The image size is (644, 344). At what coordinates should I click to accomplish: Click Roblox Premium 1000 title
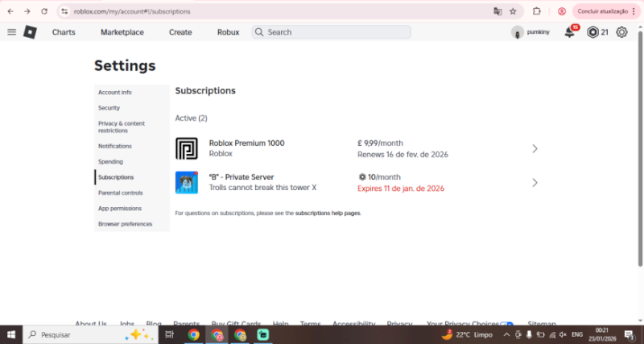(247, 143)
